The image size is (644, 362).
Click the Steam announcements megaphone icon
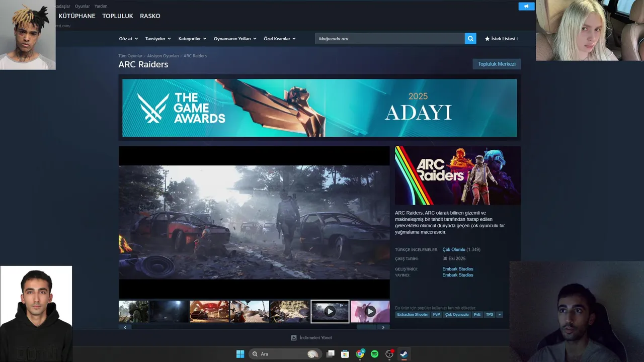(x=526, y=7)
